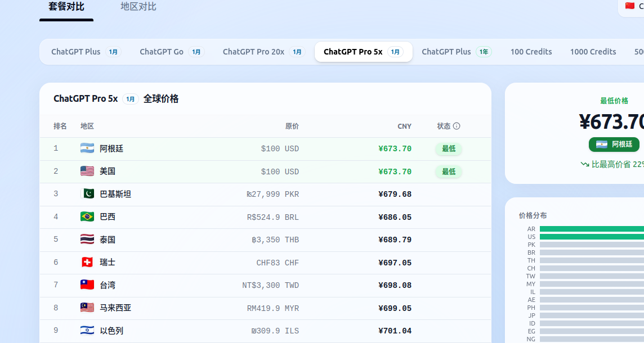Click the 最低价格 label
This screenshot has height=343, width=644.
[614, 101]
